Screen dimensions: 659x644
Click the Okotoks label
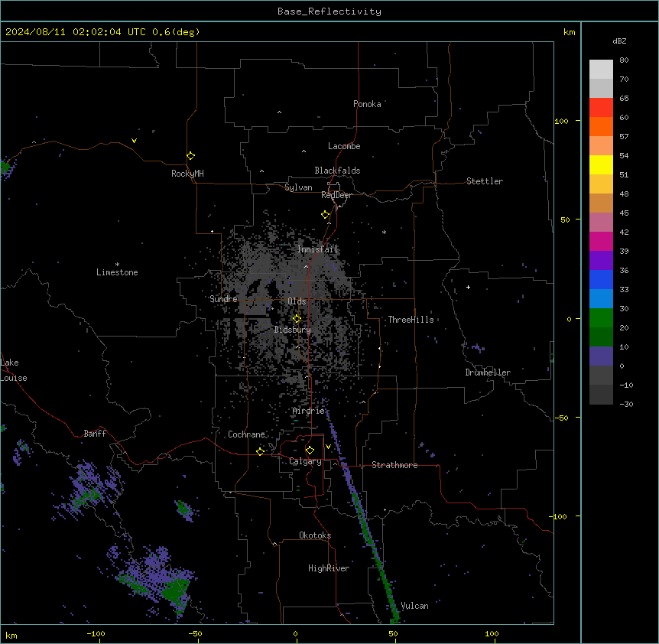(315, 535)
